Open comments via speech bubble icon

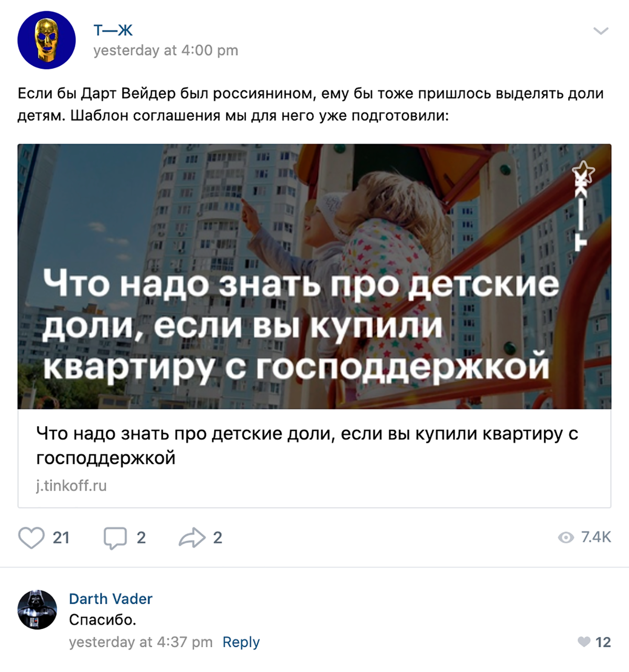click(x=115, y=538)
